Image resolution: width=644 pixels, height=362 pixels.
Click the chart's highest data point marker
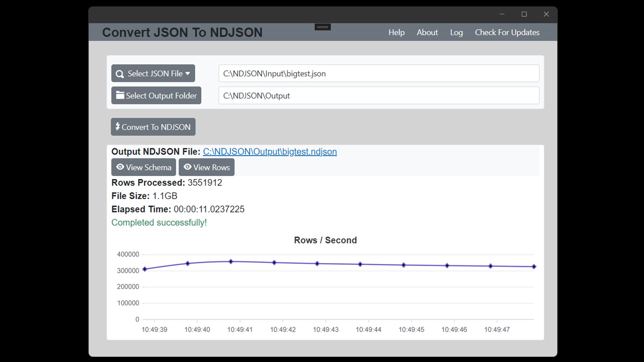(x=231, y=261)
